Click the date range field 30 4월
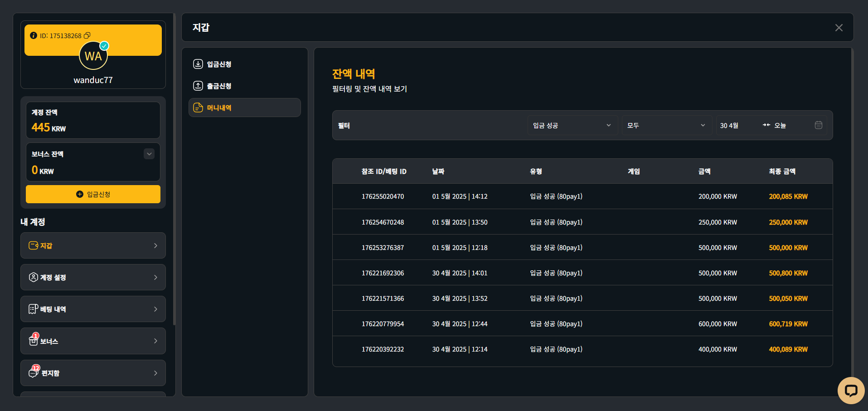The width and height of the screenshot is (868, 411). 729,125
